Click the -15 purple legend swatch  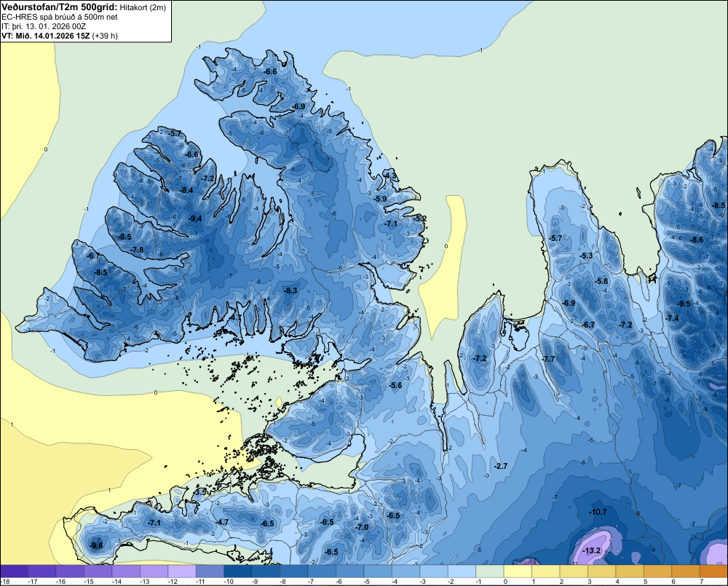coord(98,571)
